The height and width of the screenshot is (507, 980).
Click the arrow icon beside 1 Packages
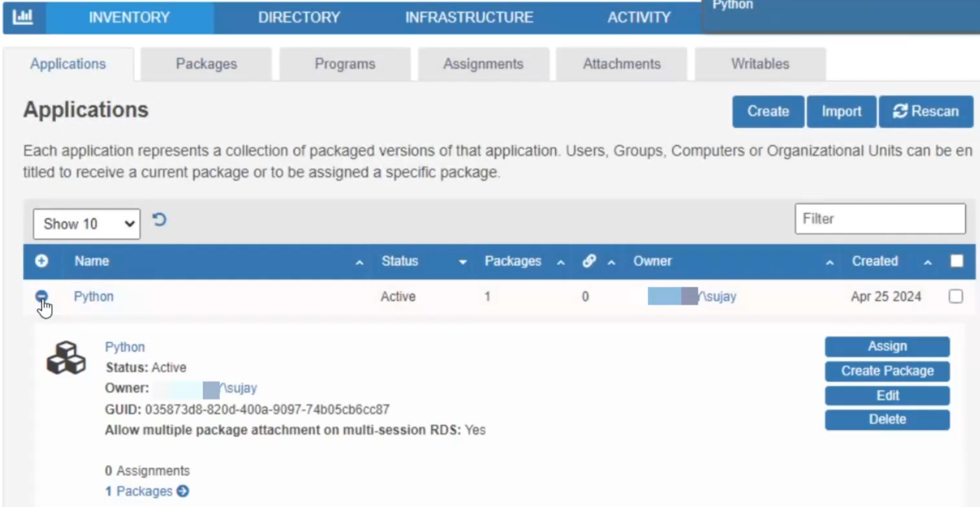(x=182, y=491)
